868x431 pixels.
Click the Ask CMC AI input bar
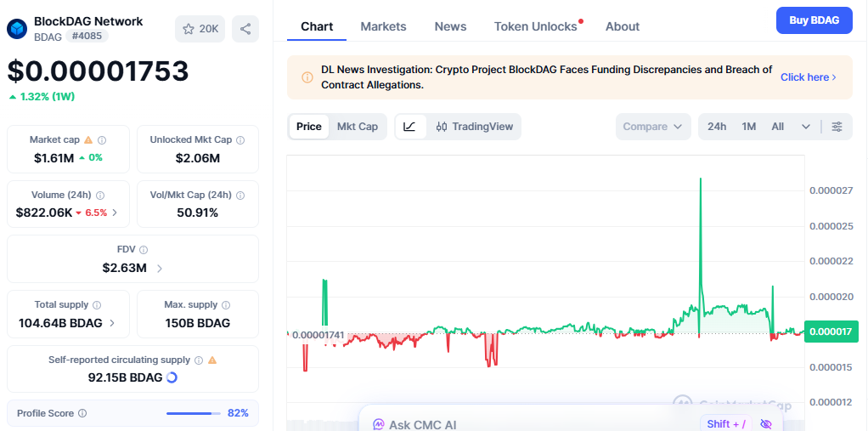pyautogui.click(x=571, y=418)
